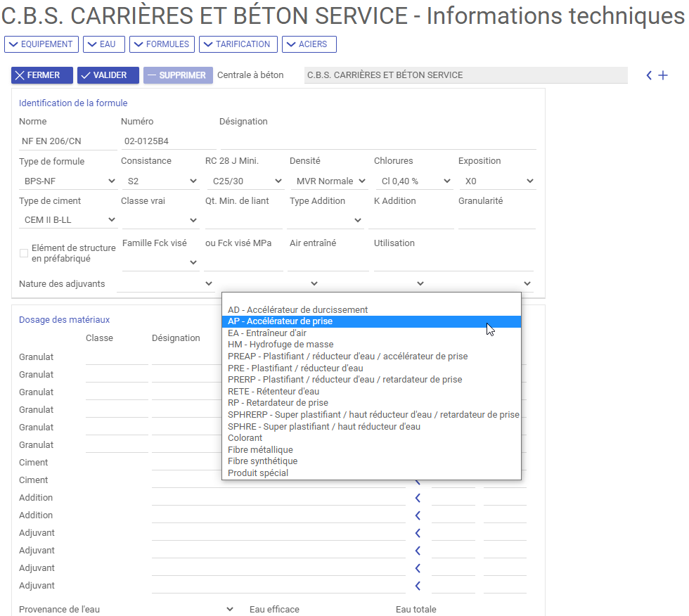Image resolution: width=689 pixels, height=616 pixels.
Task: Expand the TARIFICATION section
Action: tap(238, 44)
